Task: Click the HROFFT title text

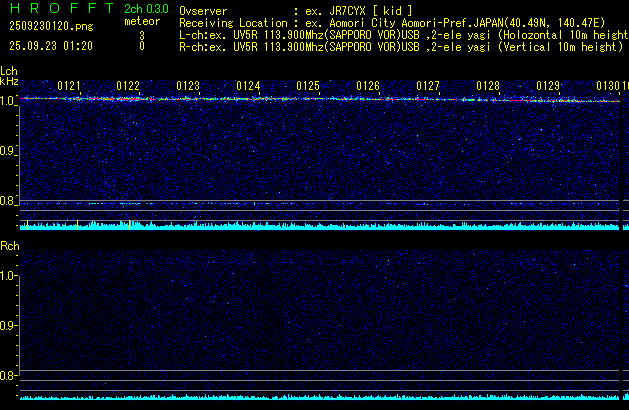Action: pos(58,8)
